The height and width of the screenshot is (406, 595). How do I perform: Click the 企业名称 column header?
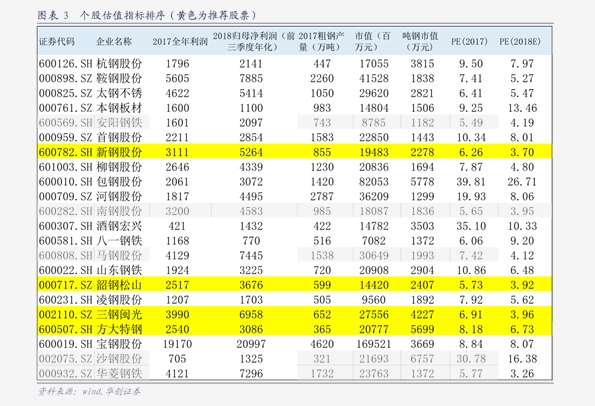pyautogui.click(x=114, y=41)
